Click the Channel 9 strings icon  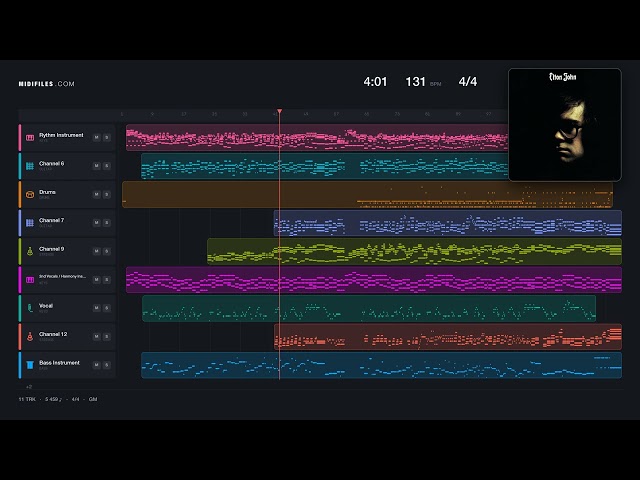tap(30, 251)
